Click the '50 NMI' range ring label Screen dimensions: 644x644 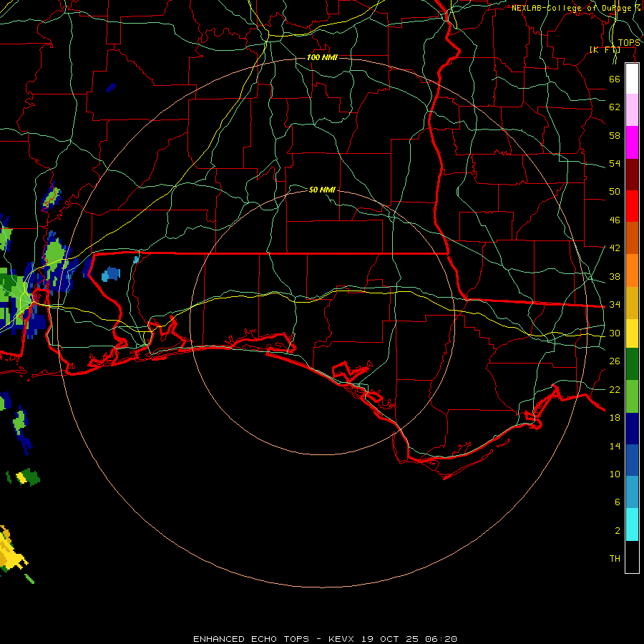coord(322,190)
